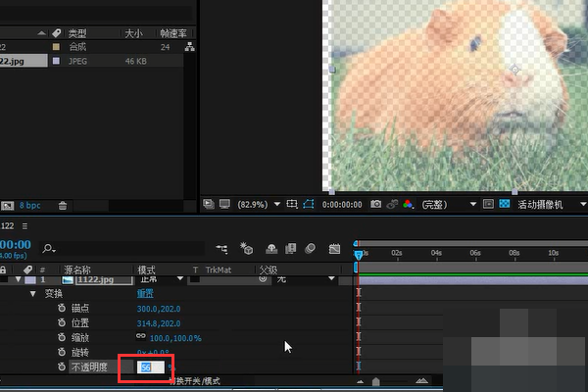This screenshot has height=392, width=588.
Task: Click the region of interest icon
Action: pyautogui.click(x=292, y=204)
